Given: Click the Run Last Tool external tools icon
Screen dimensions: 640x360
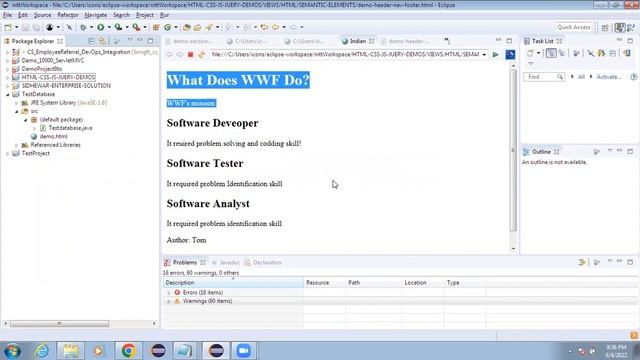Looking at the screenshot, I should pyautogui.click(x=136, y=27).
